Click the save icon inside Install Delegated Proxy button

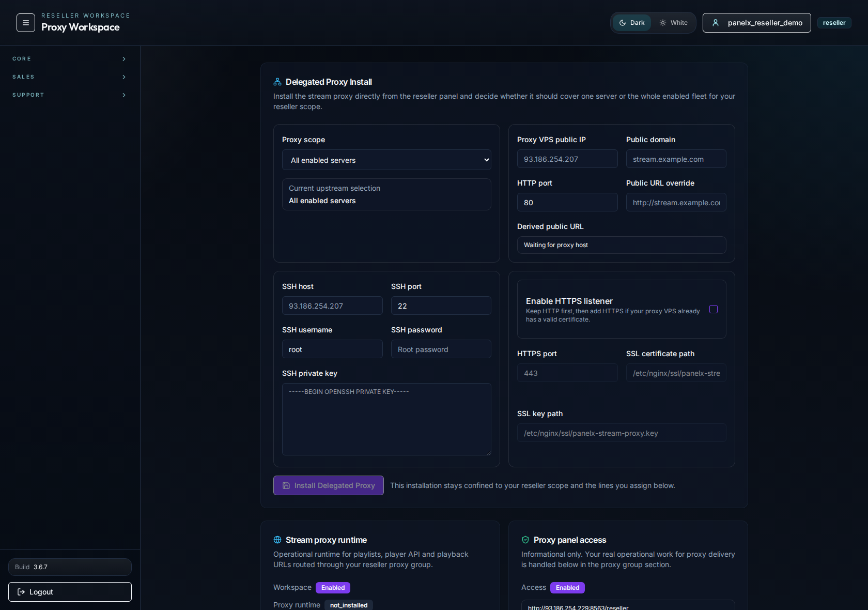tap(286, 485)
